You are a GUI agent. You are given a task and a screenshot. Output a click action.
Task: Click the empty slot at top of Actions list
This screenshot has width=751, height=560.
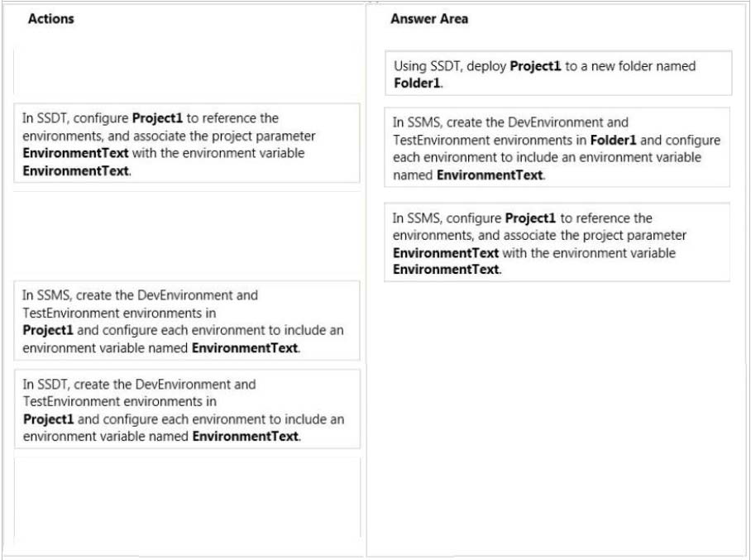pos(187,71)
